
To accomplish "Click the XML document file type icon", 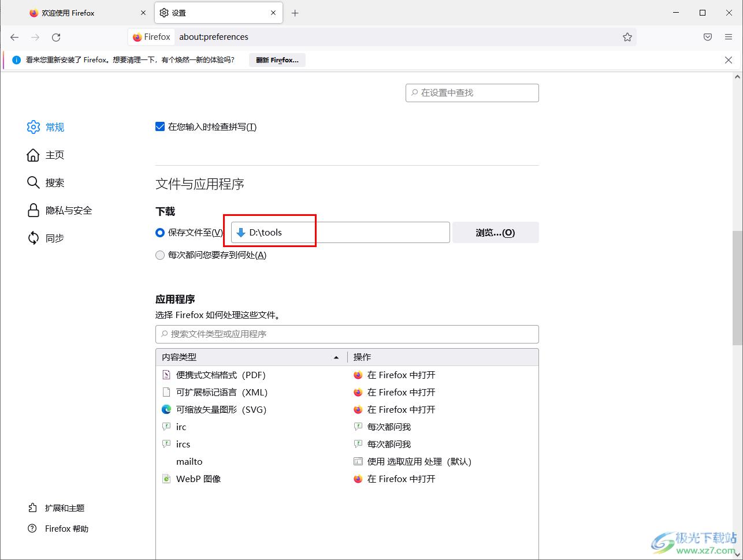I will tap(166, 393).
